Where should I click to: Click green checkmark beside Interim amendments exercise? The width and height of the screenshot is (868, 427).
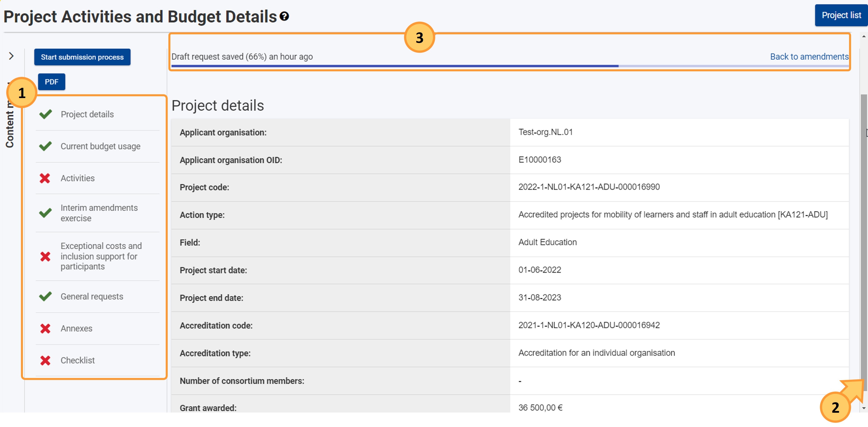[x=45, y=213]
